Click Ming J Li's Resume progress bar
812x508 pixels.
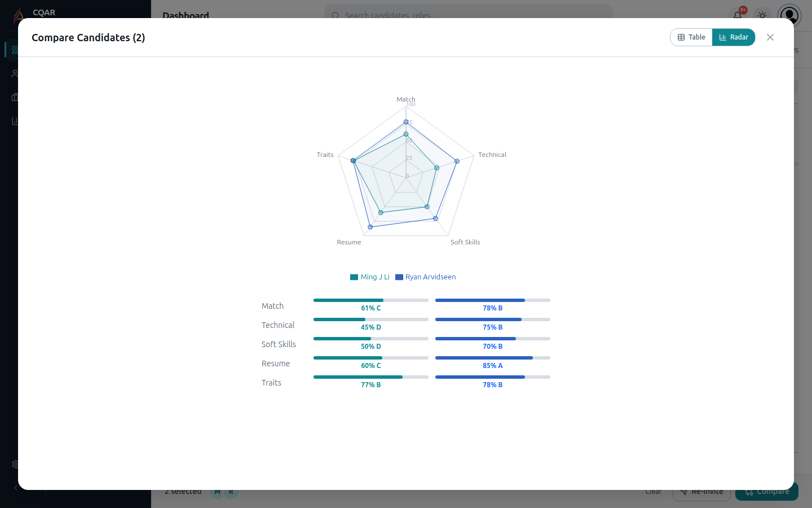[x=371, y=358]
